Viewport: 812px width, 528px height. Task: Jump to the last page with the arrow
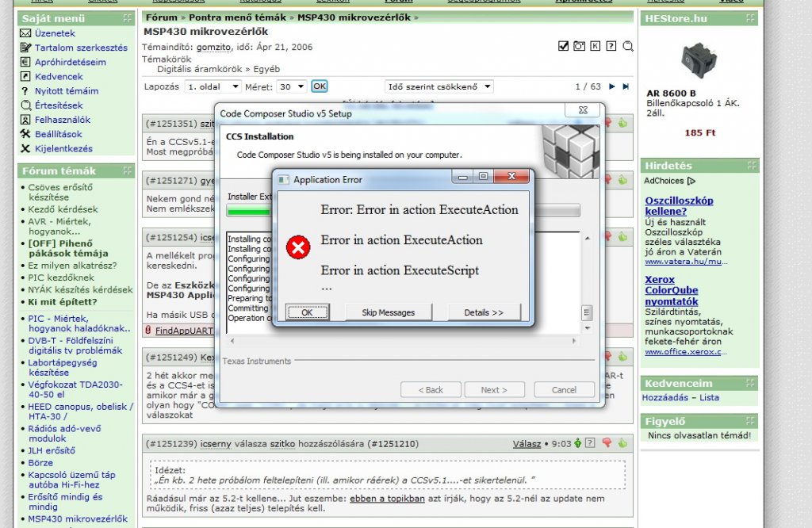click(626, 86)
